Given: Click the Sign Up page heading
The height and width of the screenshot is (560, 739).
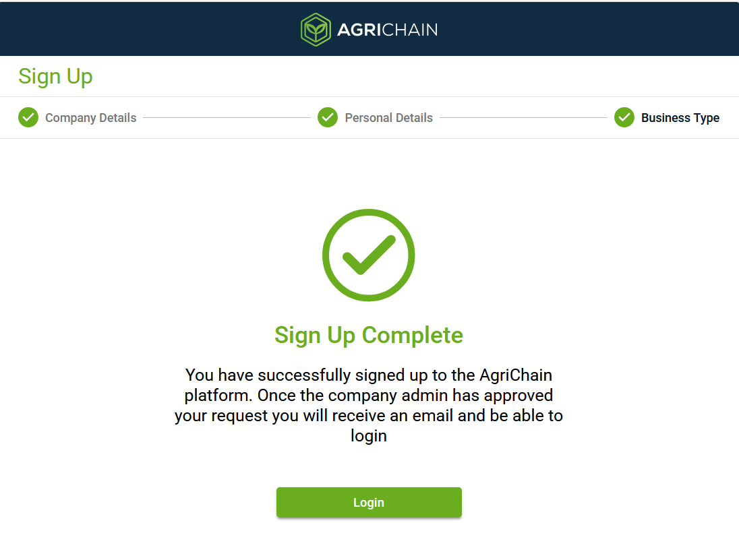Looking at the screenshot, I should point(55,77).
